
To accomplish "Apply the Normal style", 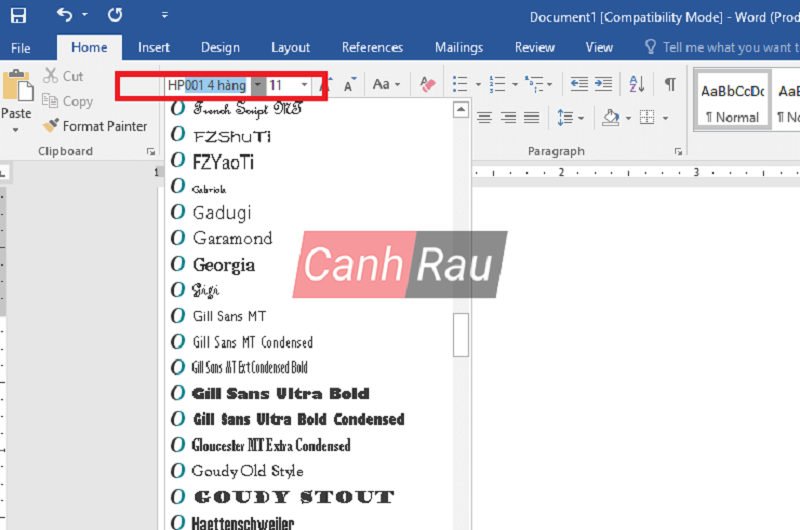I will click(733, 101).
